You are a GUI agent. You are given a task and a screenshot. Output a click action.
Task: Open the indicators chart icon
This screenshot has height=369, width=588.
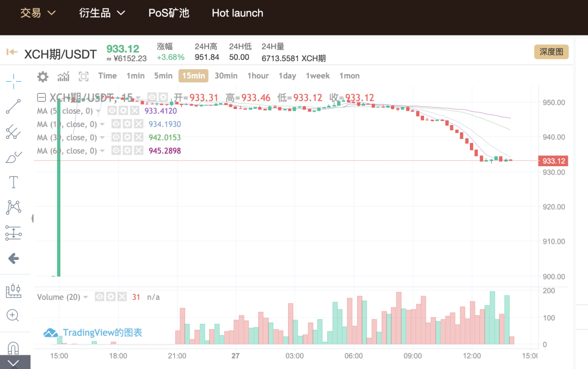[63, 76]
